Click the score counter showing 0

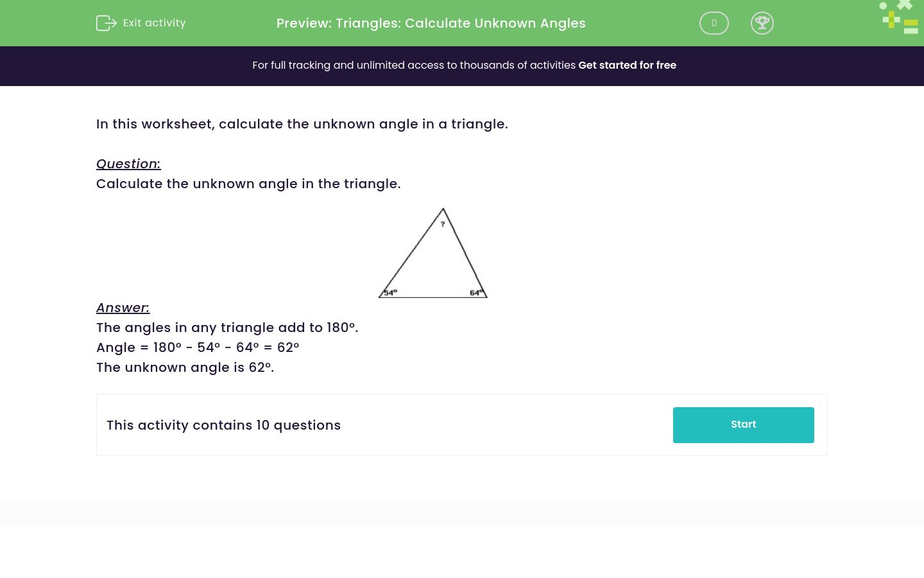(x=714, y=23)
